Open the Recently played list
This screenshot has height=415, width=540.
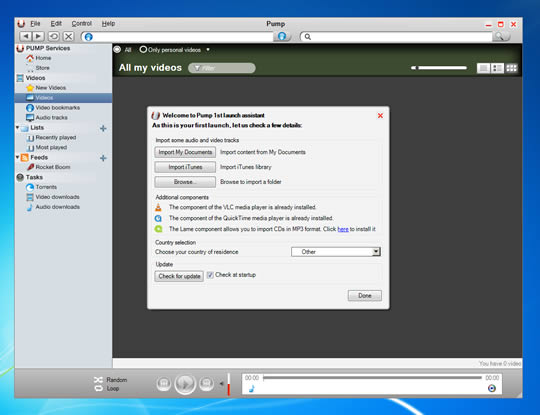tap(55, 137)
